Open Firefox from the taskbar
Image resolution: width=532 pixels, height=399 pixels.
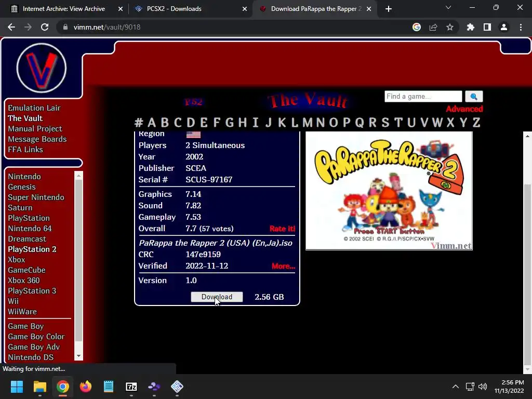tap(86, 386)
